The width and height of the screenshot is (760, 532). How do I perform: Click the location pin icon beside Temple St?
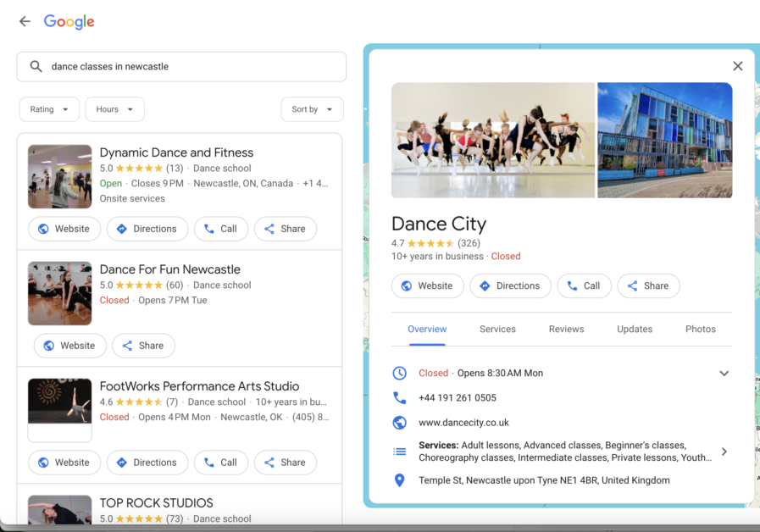[x=399, y=480]
